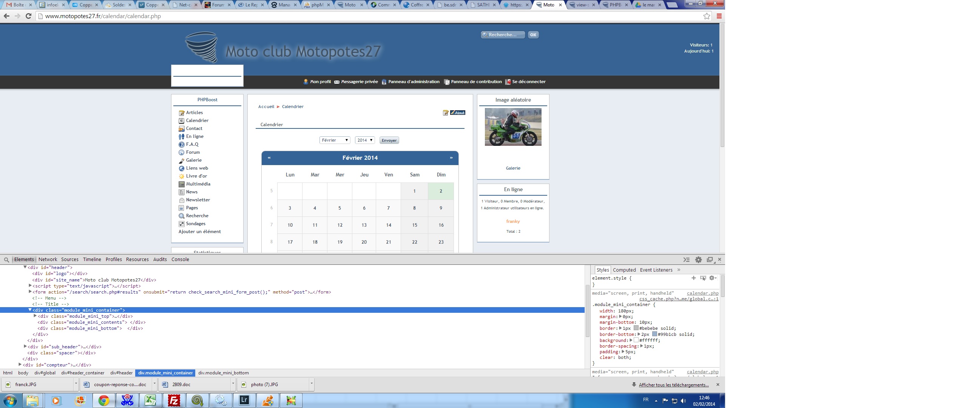Collapse the module_mini_container div node

tap(30, 310)
